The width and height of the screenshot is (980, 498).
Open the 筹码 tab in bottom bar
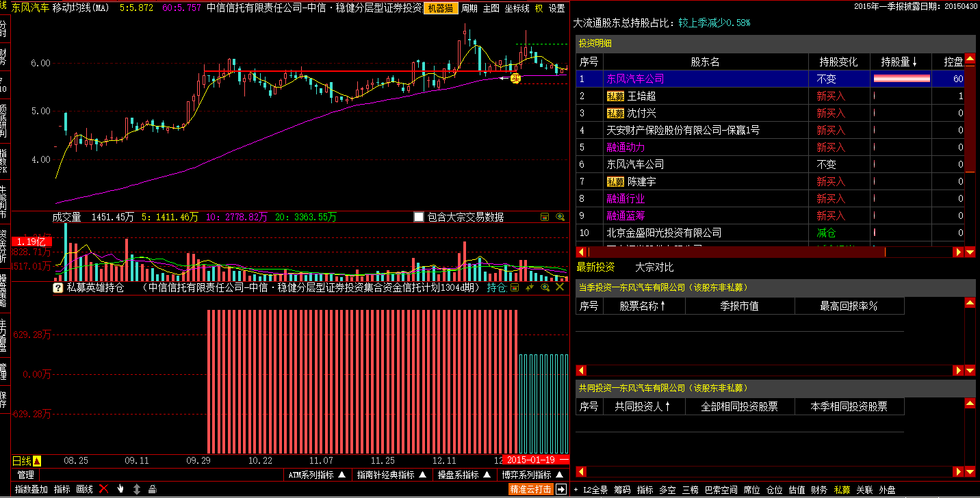[622, 490]
